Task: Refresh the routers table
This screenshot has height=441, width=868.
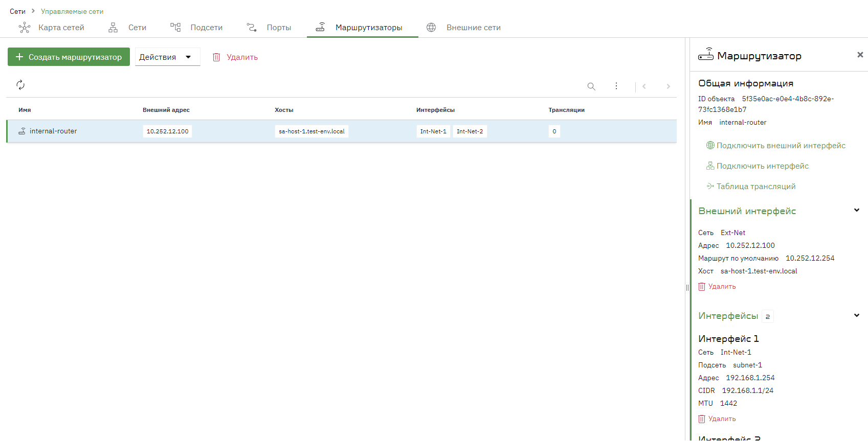Action: tap(20, 85)
